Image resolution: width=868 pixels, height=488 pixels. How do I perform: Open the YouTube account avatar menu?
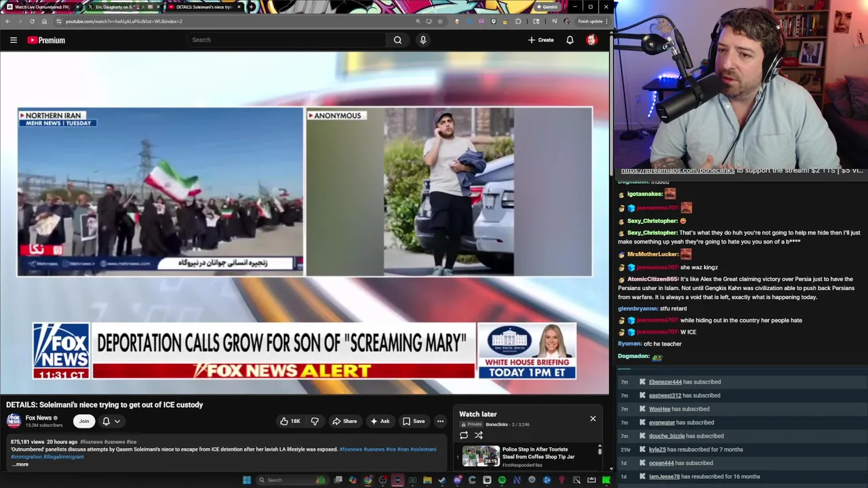pyautogui.click(x=591, y=40)
